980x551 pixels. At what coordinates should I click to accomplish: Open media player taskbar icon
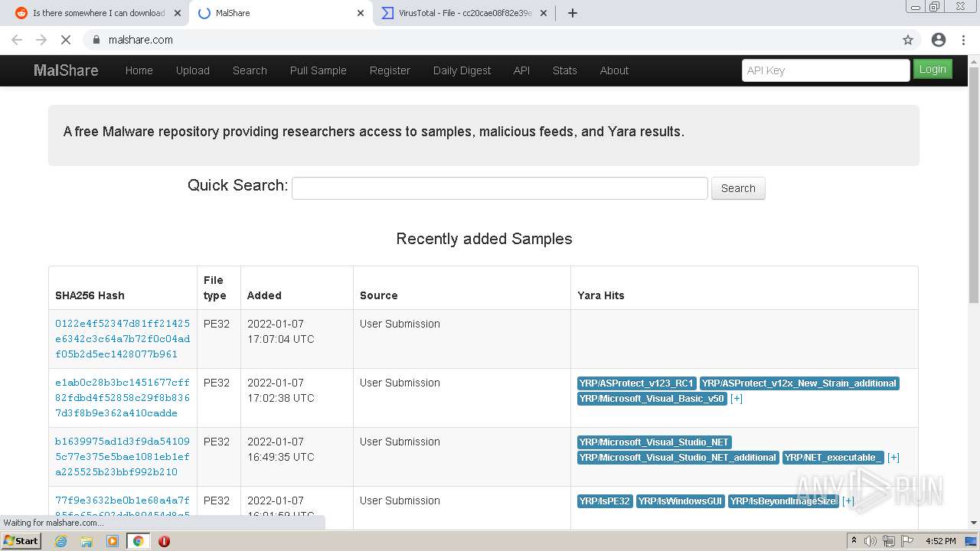click(113, 541)
